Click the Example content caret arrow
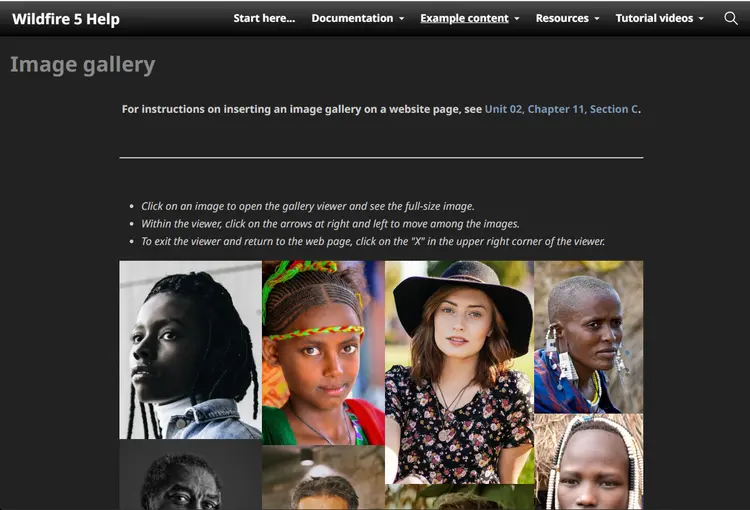The width and height of the screenshot is (750, 510). 517,19
